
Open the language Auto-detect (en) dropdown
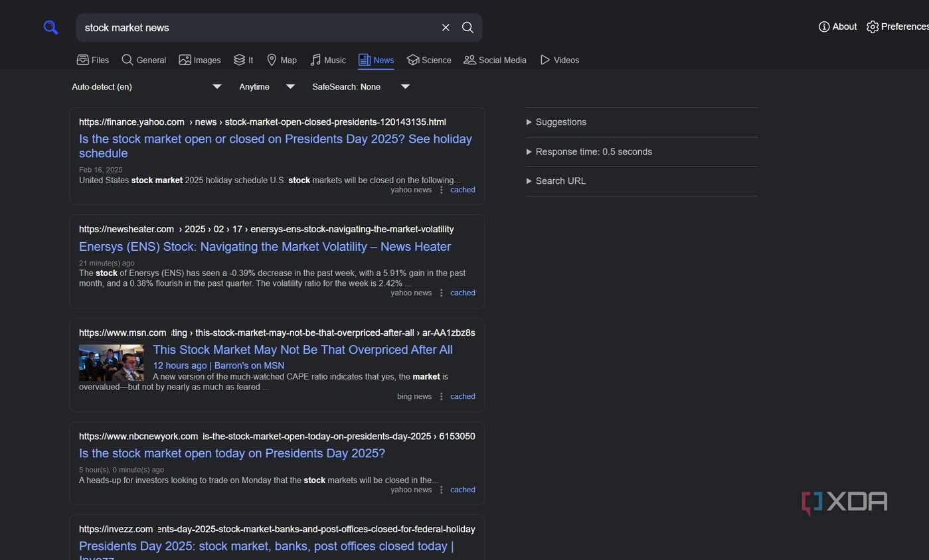(x=147, y=87)
